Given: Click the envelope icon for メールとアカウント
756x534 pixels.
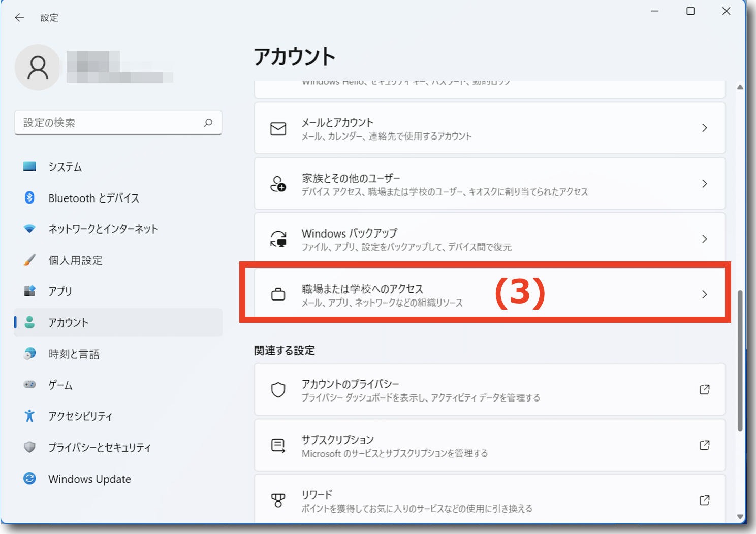Looking at the screenshot, I should pos(278,128).
